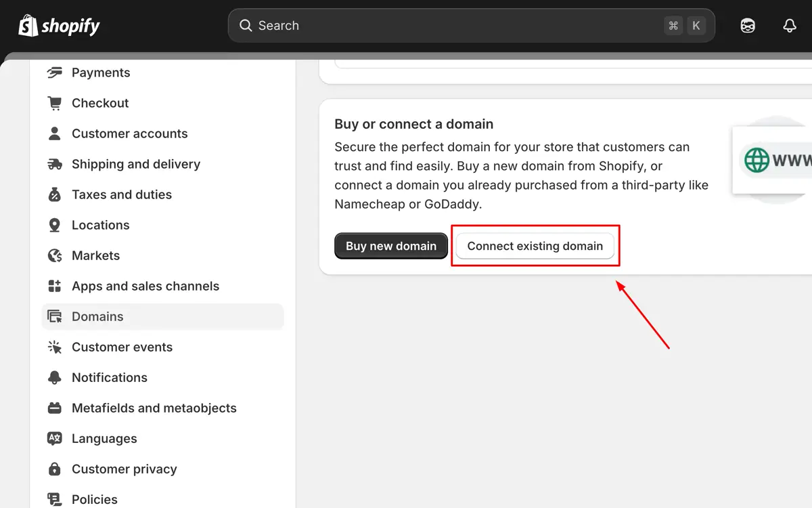Click the Policies icon in sidebar

(x=55, y=499)
